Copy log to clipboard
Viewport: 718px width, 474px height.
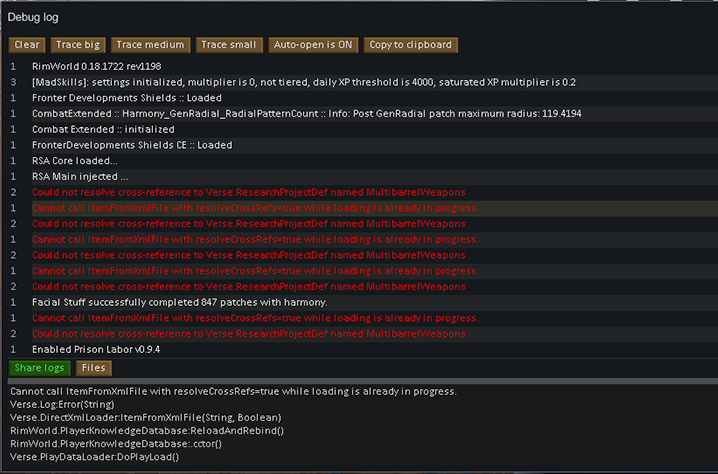pos(410,45)
